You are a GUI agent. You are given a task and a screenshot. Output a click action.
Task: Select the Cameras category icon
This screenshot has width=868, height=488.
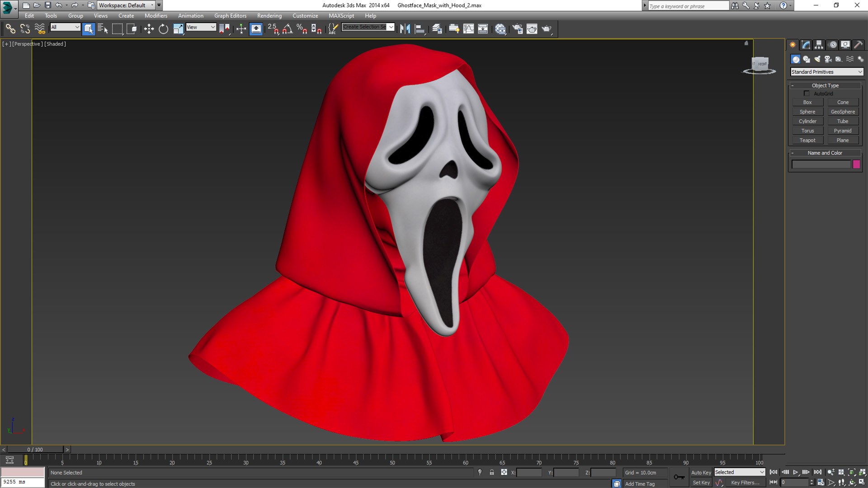(x=828, y=59)
